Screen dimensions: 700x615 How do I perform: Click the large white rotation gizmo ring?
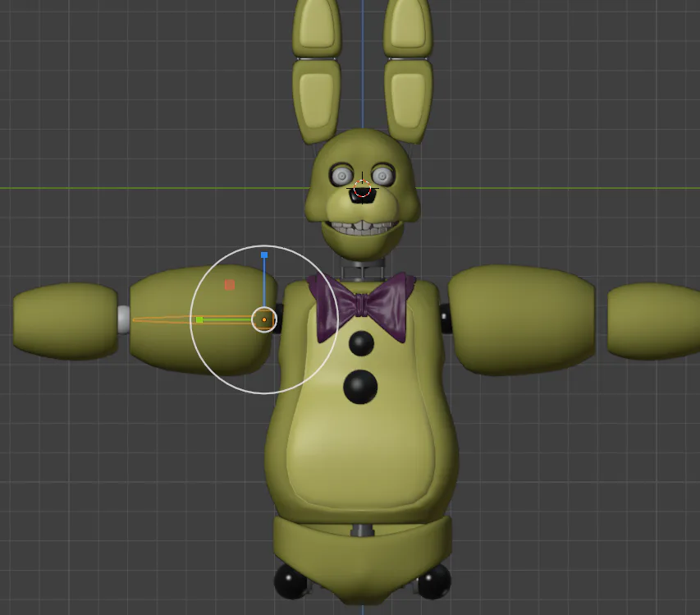pyautogui.click(x=264, y=319)
